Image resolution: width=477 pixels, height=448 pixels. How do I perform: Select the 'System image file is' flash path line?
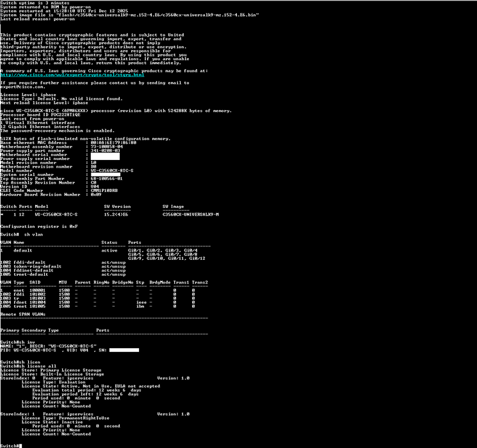pos(129,15)
